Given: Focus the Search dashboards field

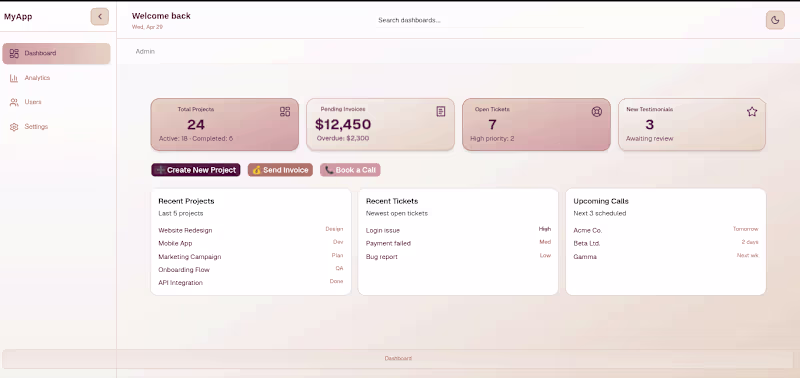Looking at the screenshot, I should (x=480, y=20).
